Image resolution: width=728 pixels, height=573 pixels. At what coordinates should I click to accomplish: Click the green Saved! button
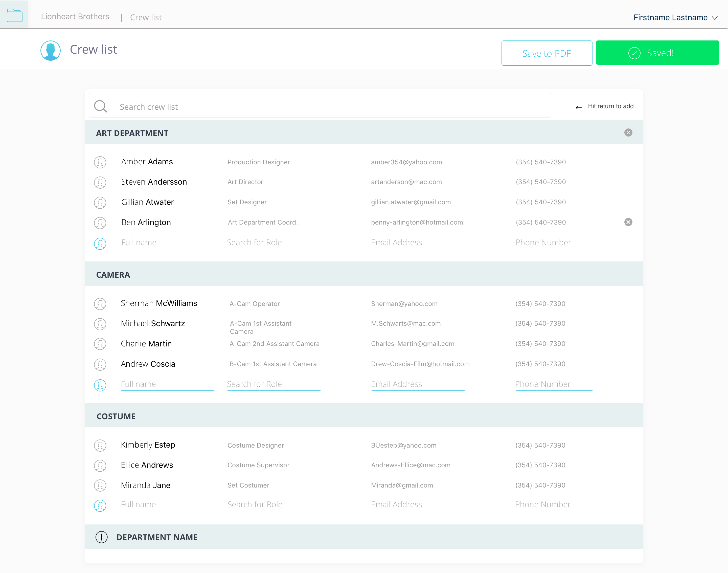click(x=657, y=53)
